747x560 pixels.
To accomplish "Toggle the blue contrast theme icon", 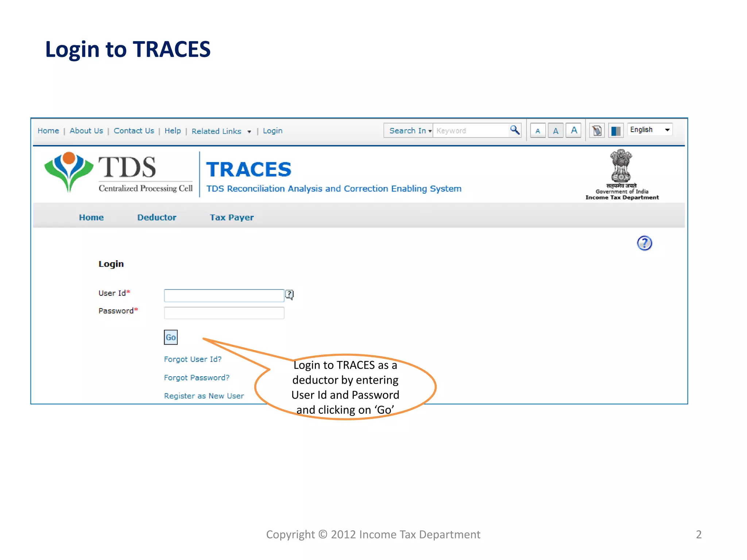I will point(616,131).
